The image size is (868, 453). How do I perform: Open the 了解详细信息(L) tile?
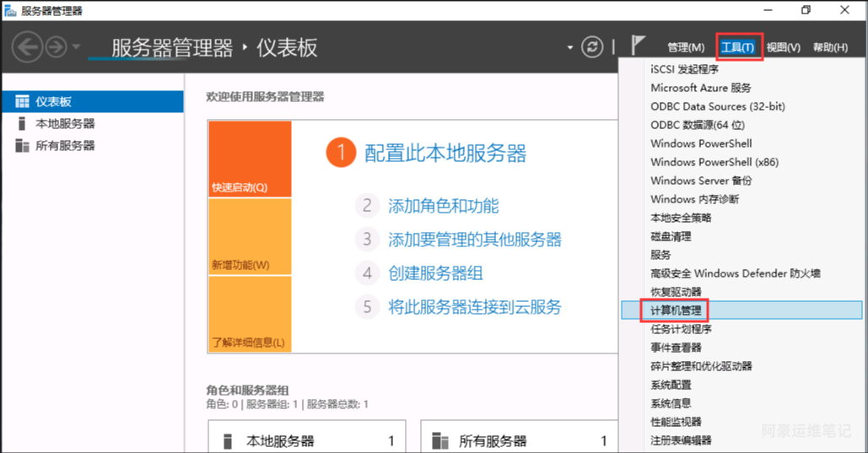[250, 314]
